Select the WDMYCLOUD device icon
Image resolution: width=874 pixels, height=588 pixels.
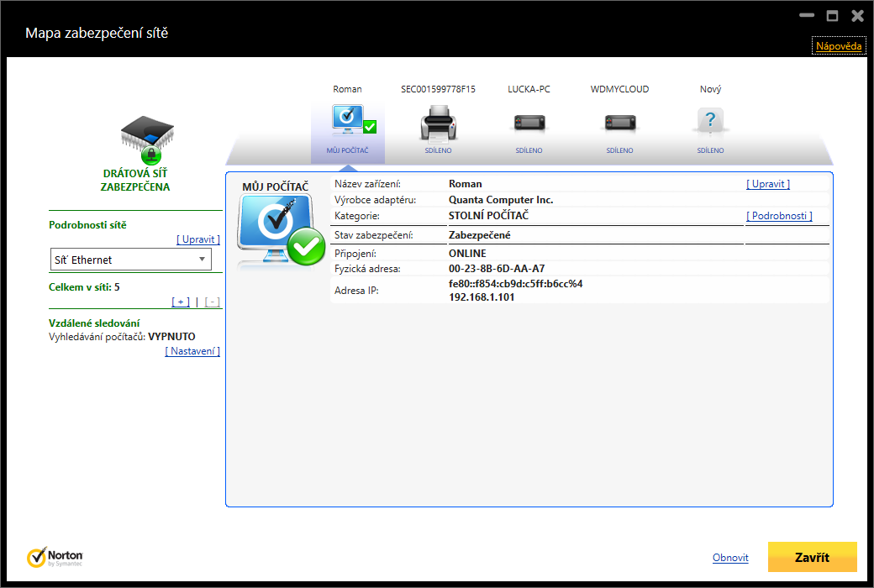(x=620, y=122)
